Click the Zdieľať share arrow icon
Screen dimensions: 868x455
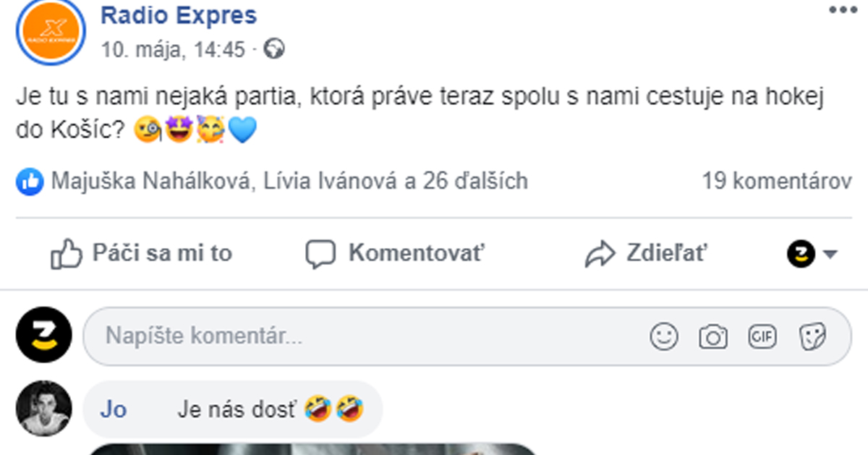(599, 252)
